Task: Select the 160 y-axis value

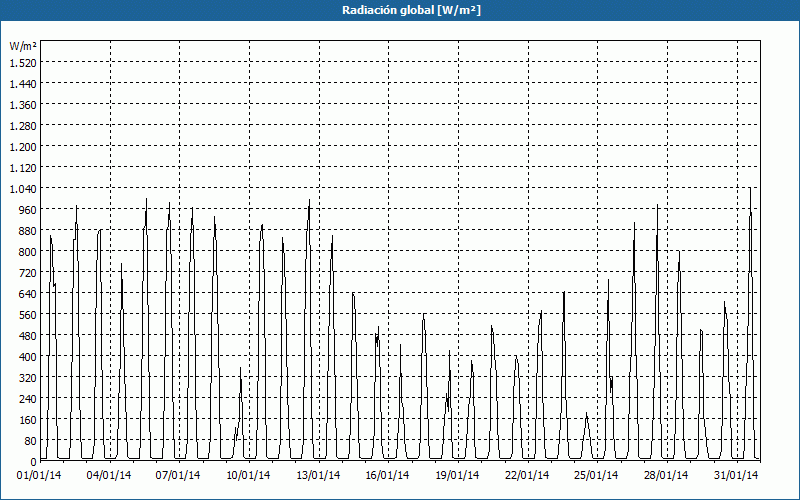Action: click(28, 420)
